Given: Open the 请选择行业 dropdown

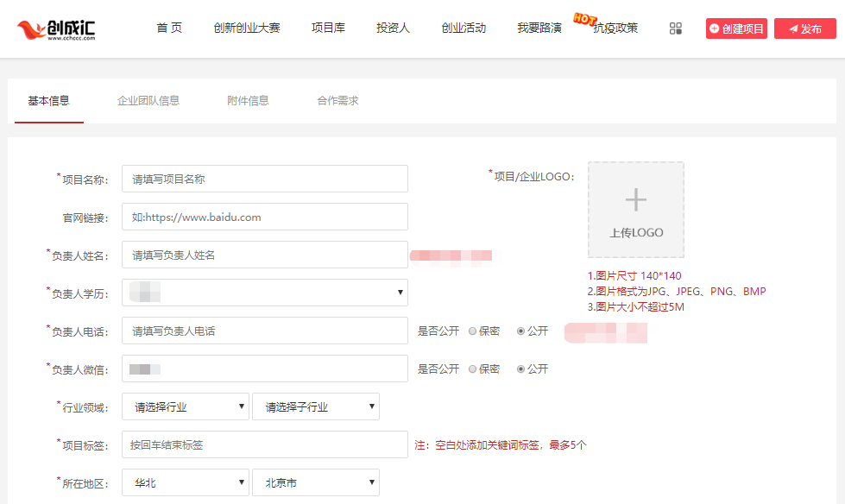Looking at the screenshot, I should (x=185, y=406).
